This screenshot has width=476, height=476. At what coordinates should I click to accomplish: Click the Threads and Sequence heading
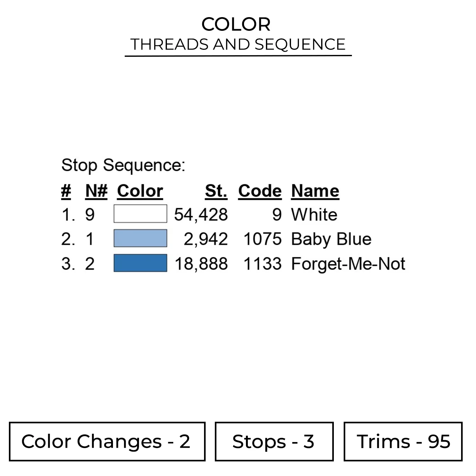pyautogui.click(x=238, y=44)
